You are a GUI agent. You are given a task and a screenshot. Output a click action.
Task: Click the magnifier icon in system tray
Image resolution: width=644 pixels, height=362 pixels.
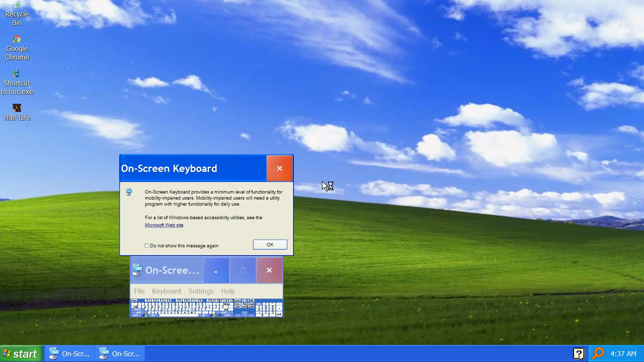tap(598, 354)
